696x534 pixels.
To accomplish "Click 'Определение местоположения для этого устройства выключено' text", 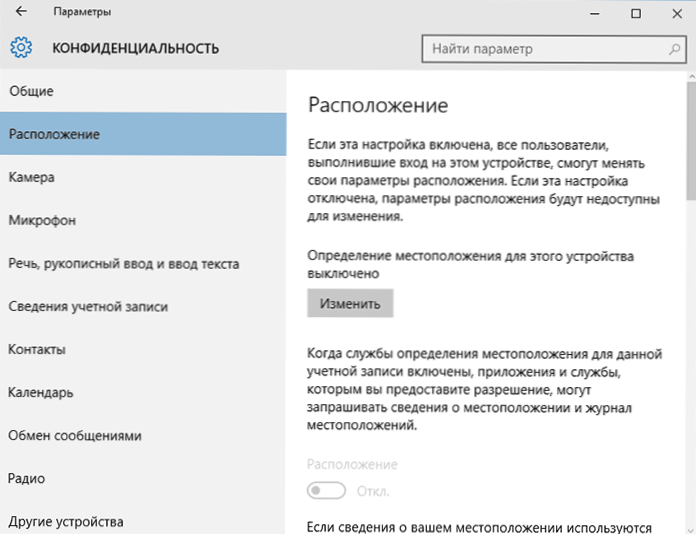I will (x=471, y=265).
